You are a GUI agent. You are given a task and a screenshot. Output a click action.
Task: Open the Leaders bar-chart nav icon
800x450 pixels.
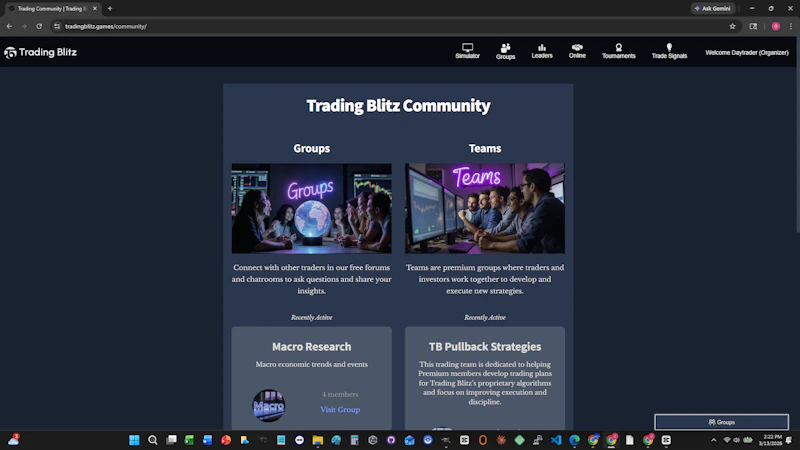tap(542, 51)
